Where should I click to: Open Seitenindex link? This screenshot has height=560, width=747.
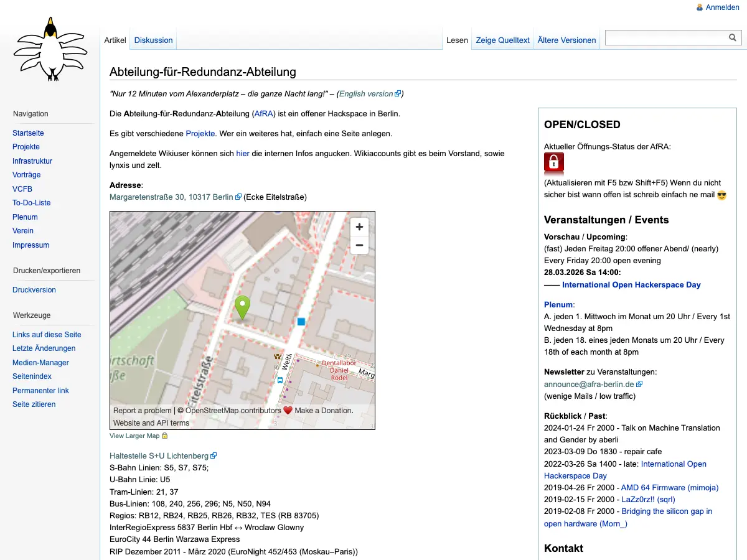32,376
